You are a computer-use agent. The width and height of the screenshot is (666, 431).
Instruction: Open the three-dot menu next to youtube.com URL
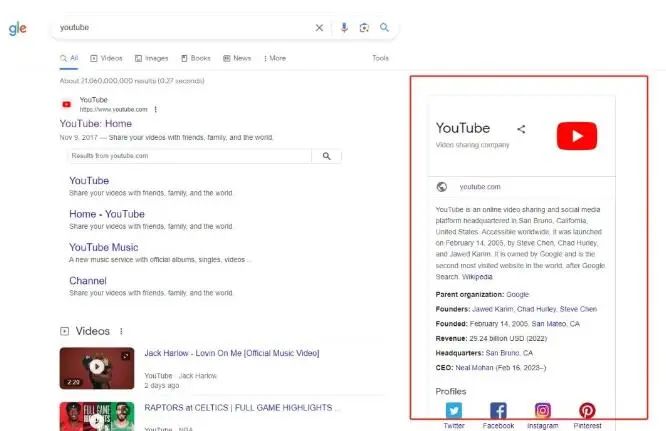click(x=156, y=110)
